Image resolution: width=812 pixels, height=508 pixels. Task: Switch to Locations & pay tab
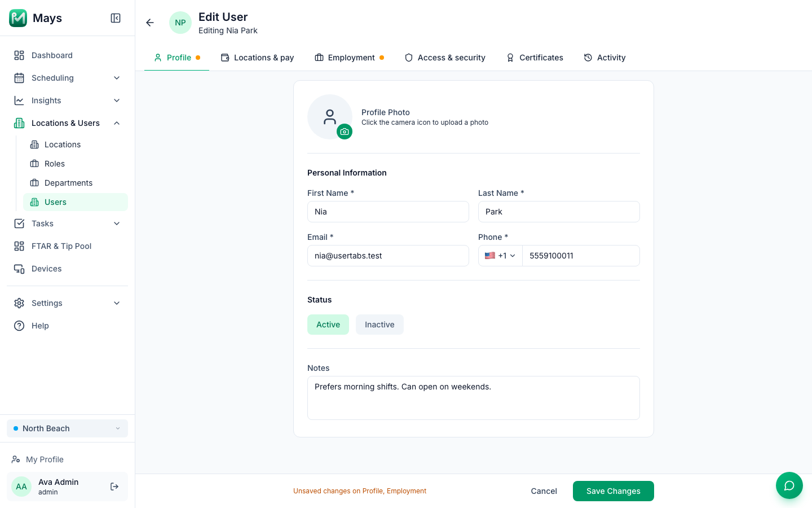pyautogui.click(x=257, y=58)
